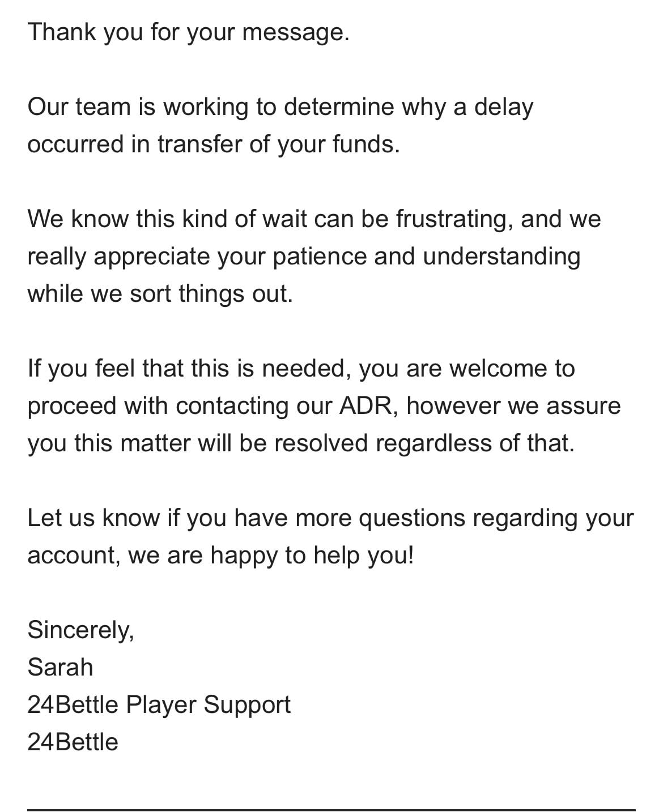This screenshot has width=663, height=812.
Task: Click the line starting 'If you feel that'
Action: click(301, 369)
